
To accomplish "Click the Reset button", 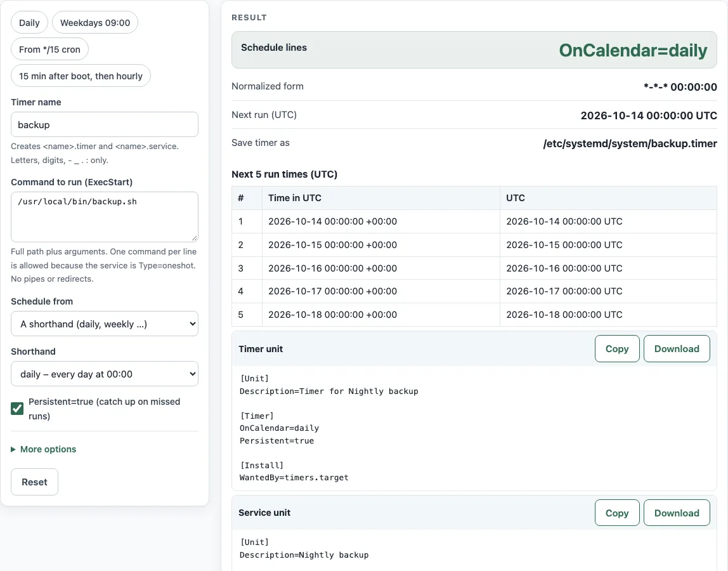I will (34, 482).
